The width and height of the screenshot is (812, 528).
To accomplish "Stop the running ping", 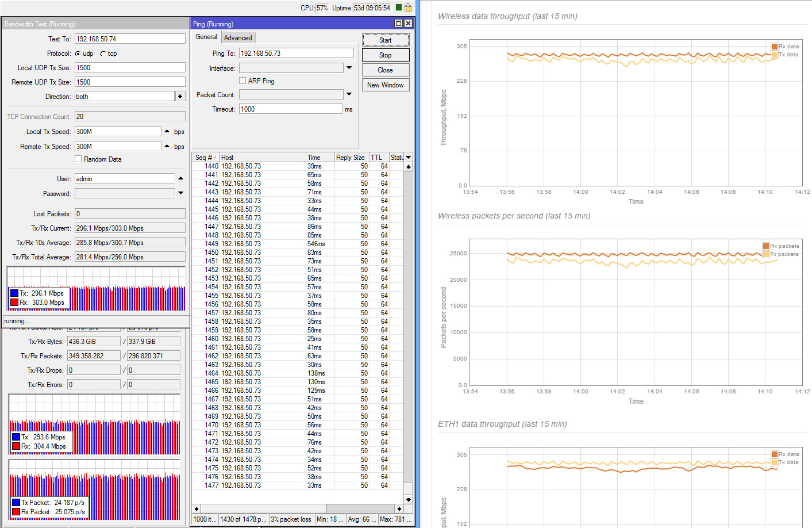I will click(385, 55).
